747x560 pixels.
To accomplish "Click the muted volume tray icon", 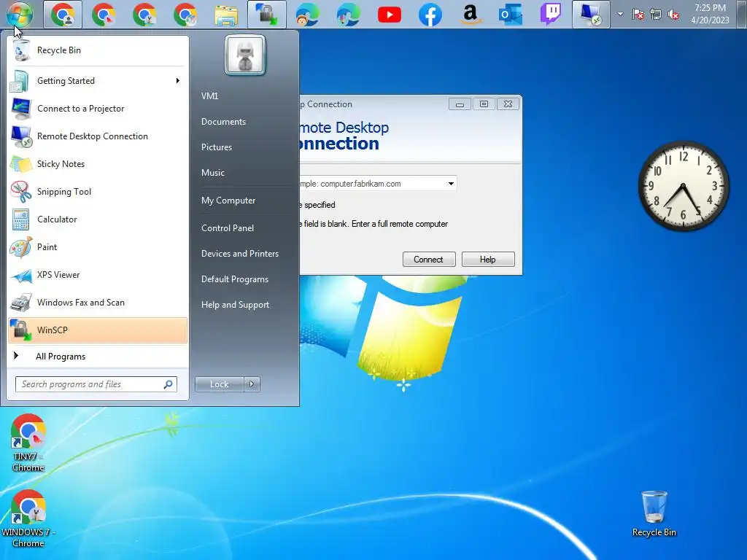I will pyautogui.click(x=673, y=15).
